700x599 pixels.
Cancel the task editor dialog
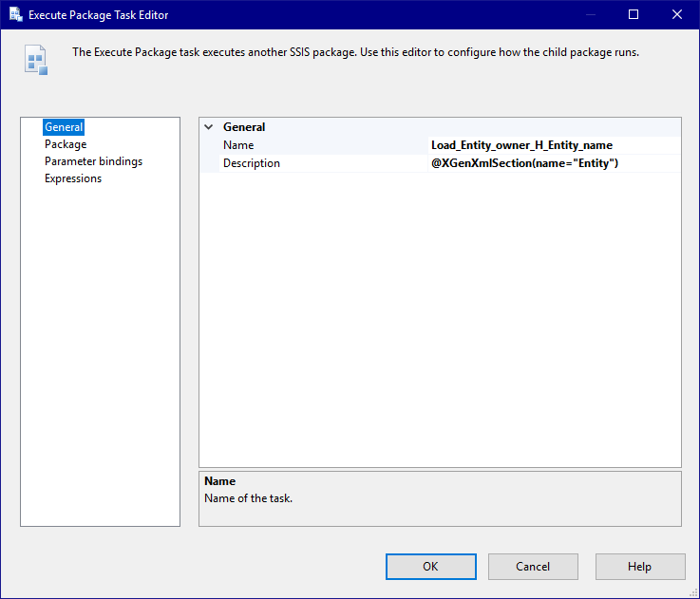[533, 567]
